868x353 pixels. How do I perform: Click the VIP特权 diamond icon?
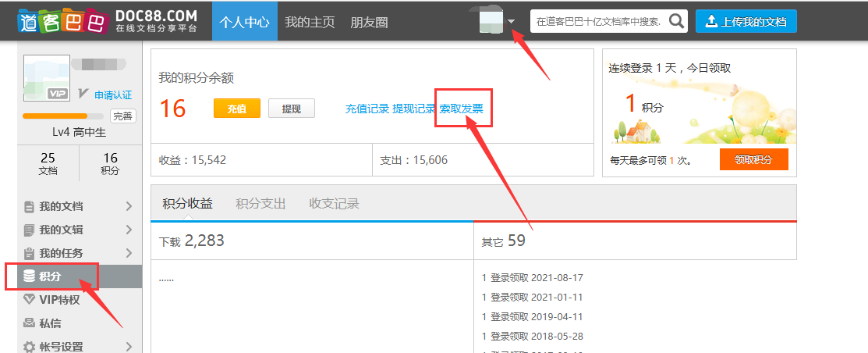pos(30,300)
